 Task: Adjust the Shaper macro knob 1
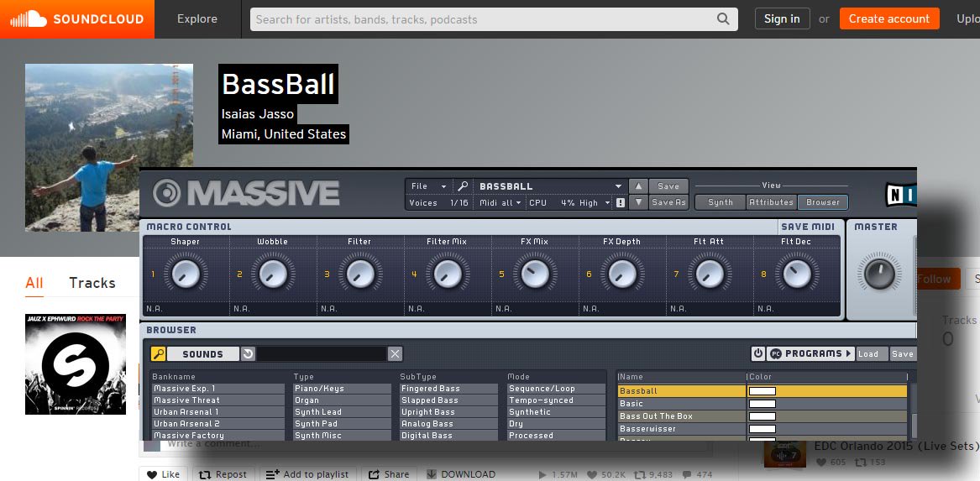coord(186,274)
